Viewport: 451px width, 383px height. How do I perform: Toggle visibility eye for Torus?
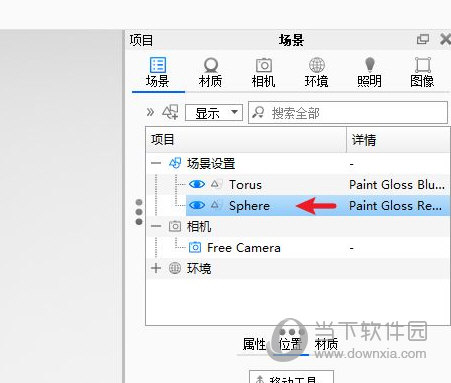click(197, 184)
